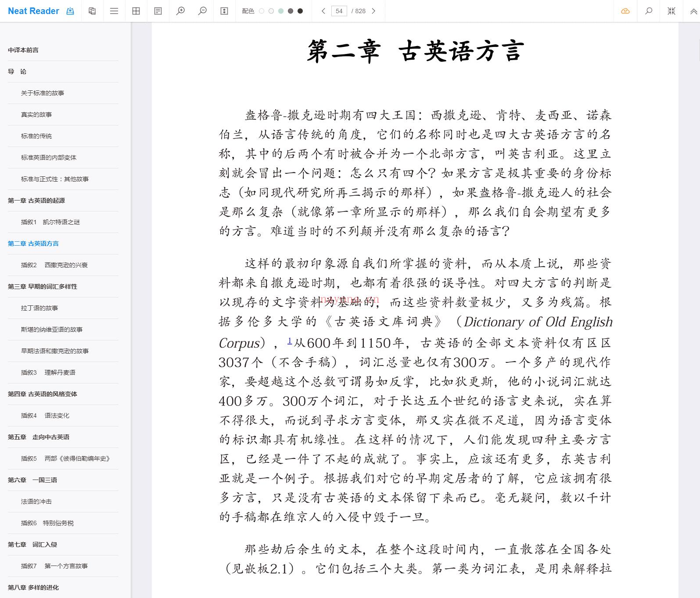The width and height of the screenshot is (700, 598).
Task: Open 早期法语和撒克逊的故事 section
Action: 55,351
